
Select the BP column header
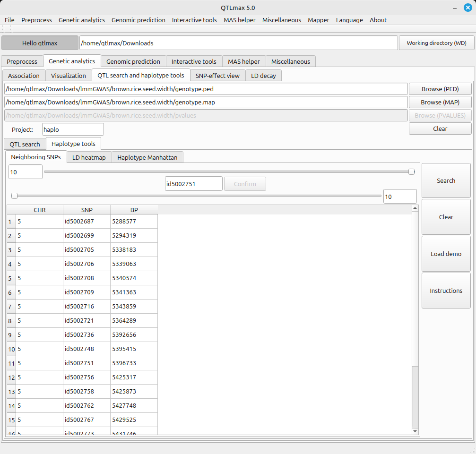click(x=134, y=210)
